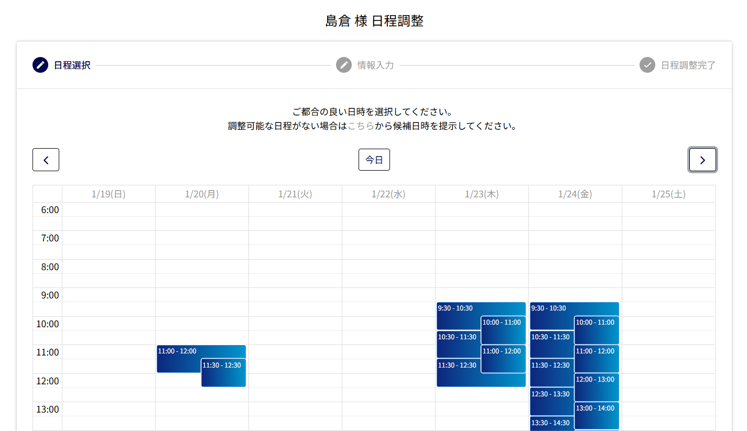The image size is (747, 431).
Task: Select the 11:00 - 12:00 slot on 1/24(金)
Action: (596, 359)
